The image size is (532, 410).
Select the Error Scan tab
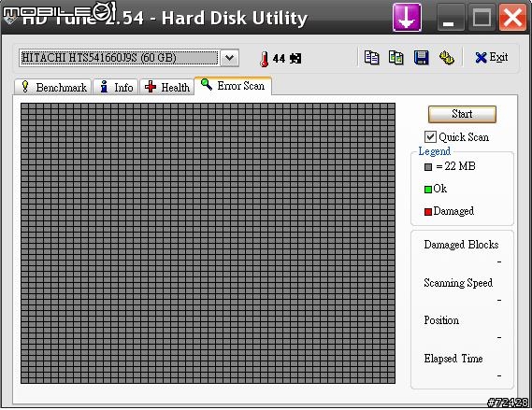233,86
